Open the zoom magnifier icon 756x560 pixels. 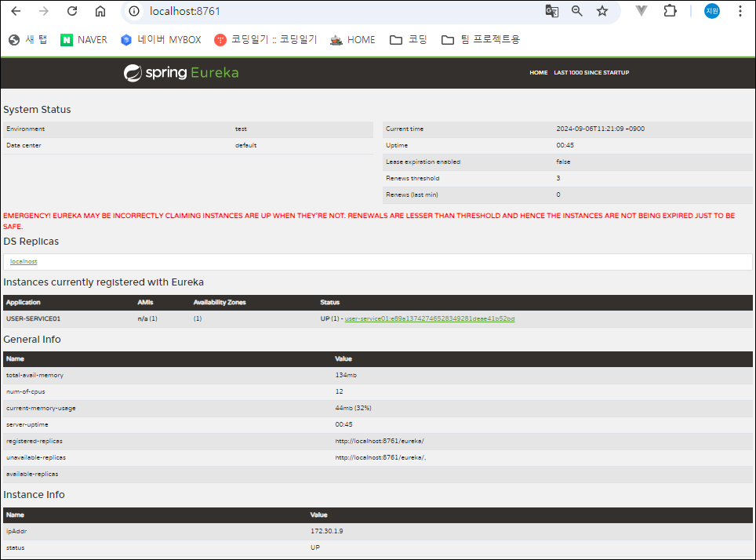coord(576,11)
